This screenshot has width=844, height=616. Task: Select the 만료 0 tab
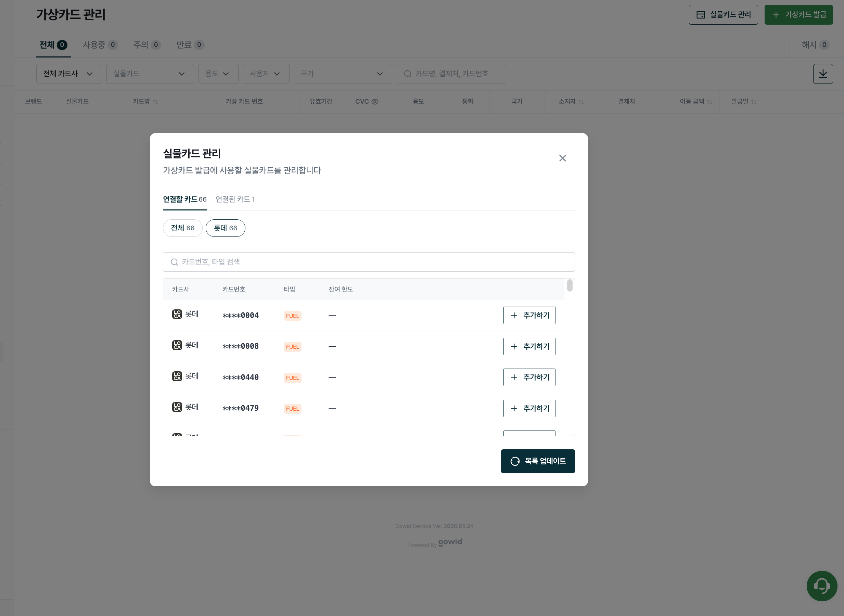[x=190, y=45]
